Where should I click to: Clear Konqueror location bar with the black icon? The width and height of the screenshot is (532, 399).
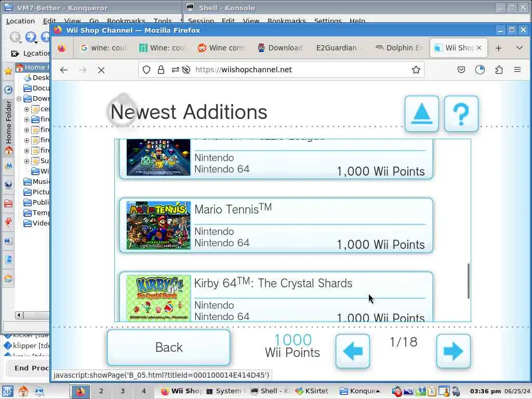(x=15, y=54)
